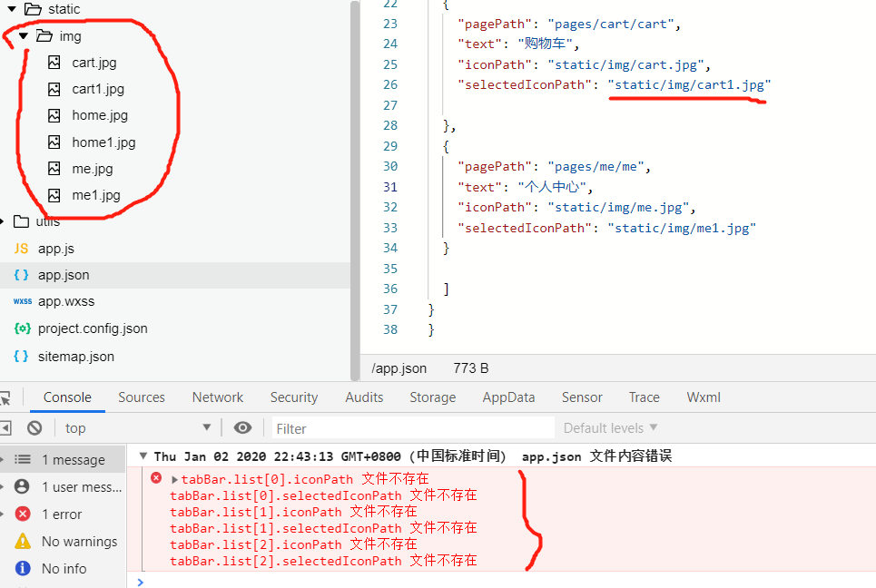
Task: Click the img folder icon
Action: click(44, 36)
